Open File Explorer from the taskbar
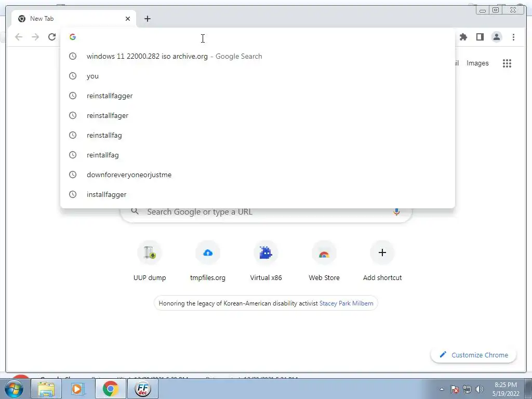 pos(46,389)
